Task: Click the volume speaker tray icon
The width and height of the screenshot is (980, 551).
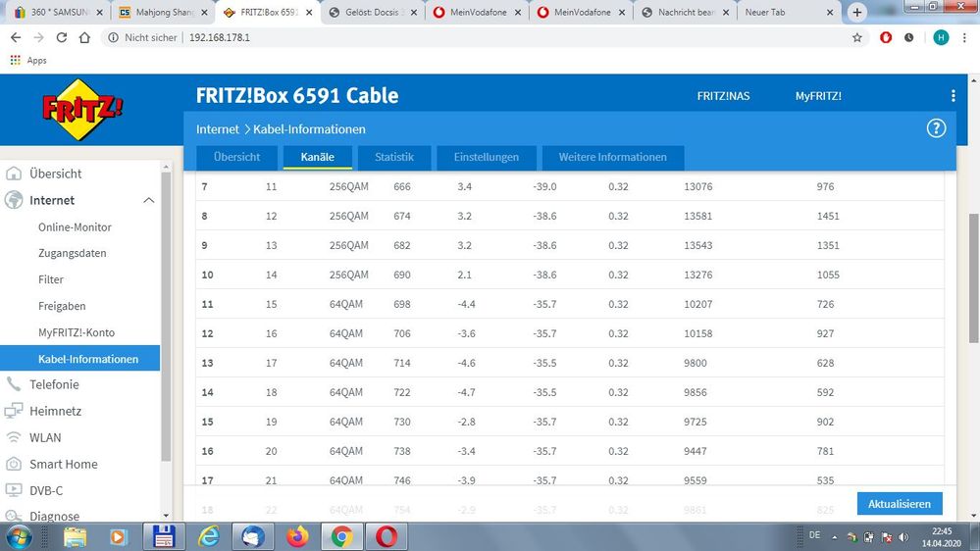Action: [x=903, y=536]
